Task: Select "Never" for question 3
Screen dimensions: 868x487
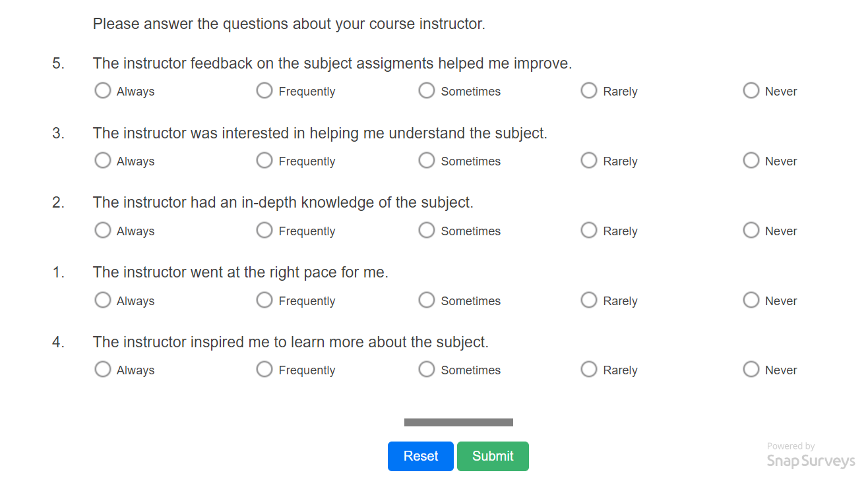Action: 751,160
